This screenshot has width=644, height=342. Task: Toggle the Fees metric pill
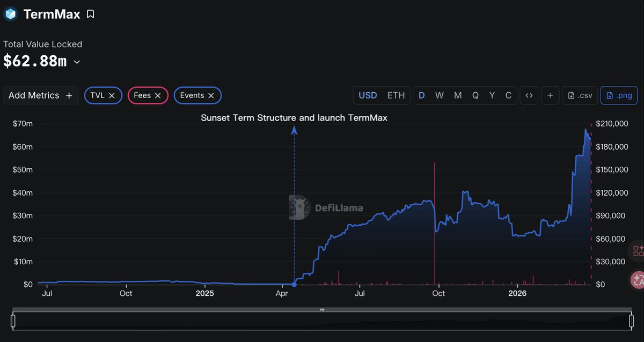(x=148, y=95)
